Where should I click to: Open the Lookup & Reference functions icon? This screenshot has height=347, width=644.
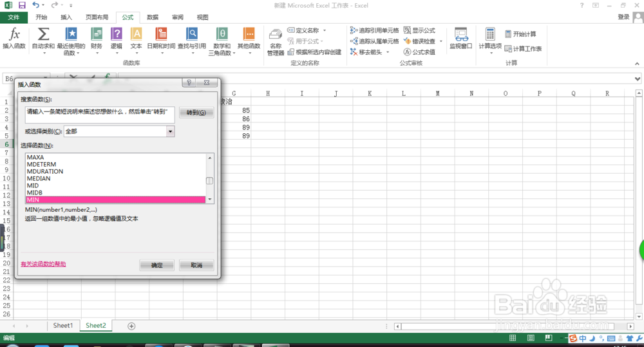pyautogui.click(x=192, y=39)
